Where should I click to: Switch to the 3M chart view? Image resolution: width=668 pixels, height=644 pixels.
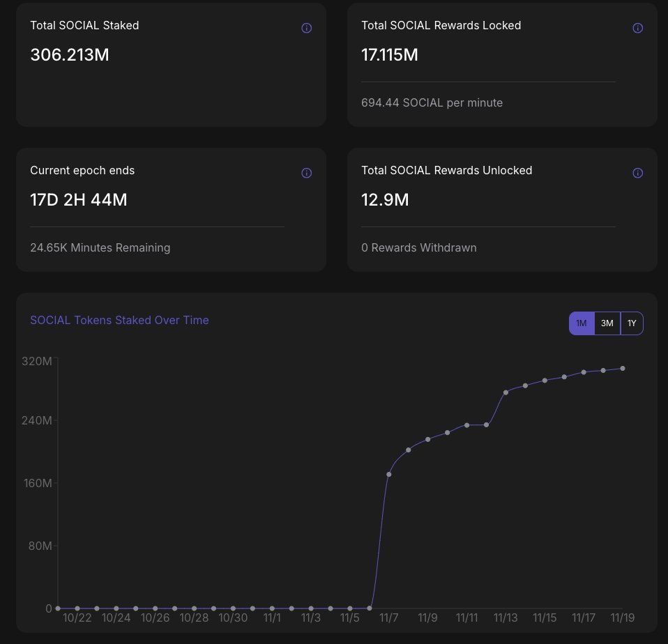(607, 323)
